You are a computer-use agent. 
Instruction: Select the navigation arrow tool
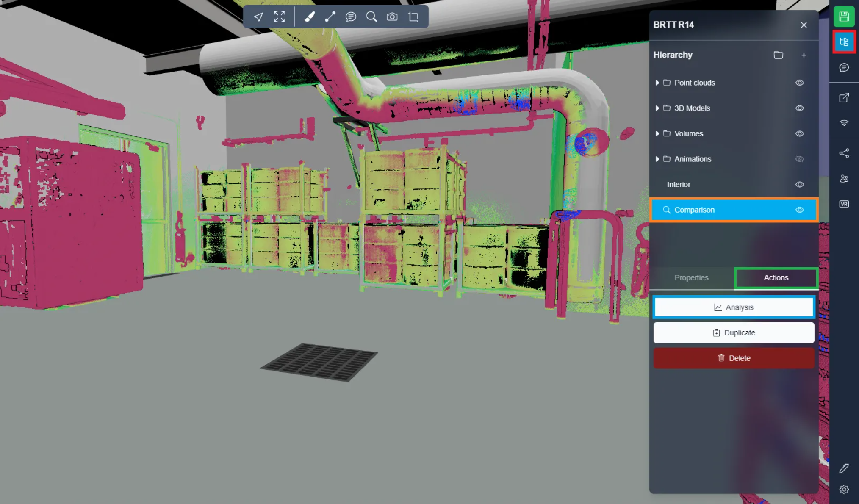coord(258,17)
